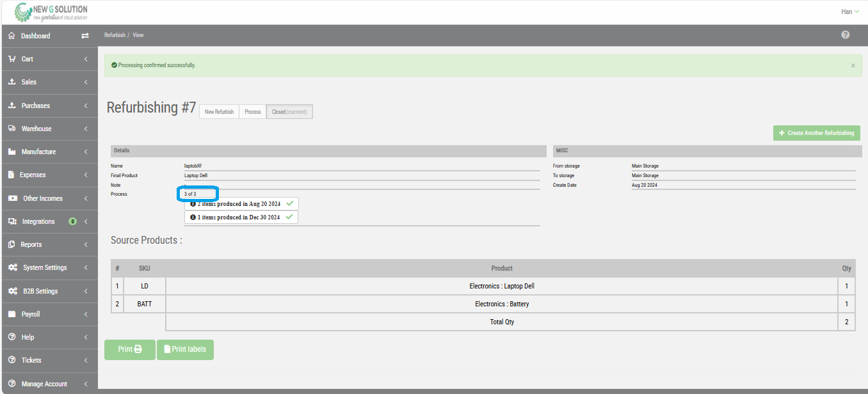Click the Warehouse truck icon
Image resolution: width=868 pixels, height=394 pixels.
coord(12,129)
